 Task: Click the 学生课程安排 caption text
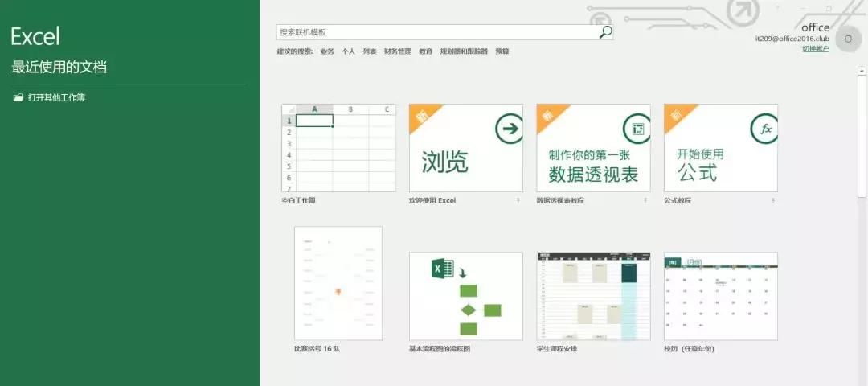pos(557,350)
